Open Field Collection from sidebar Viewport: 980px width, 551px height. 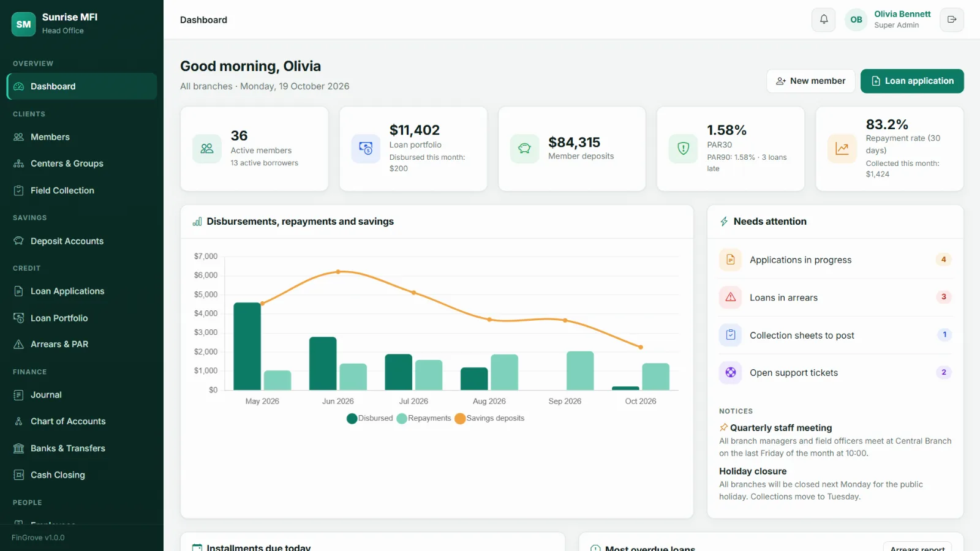pyautogui.click(x=81, y=190)
